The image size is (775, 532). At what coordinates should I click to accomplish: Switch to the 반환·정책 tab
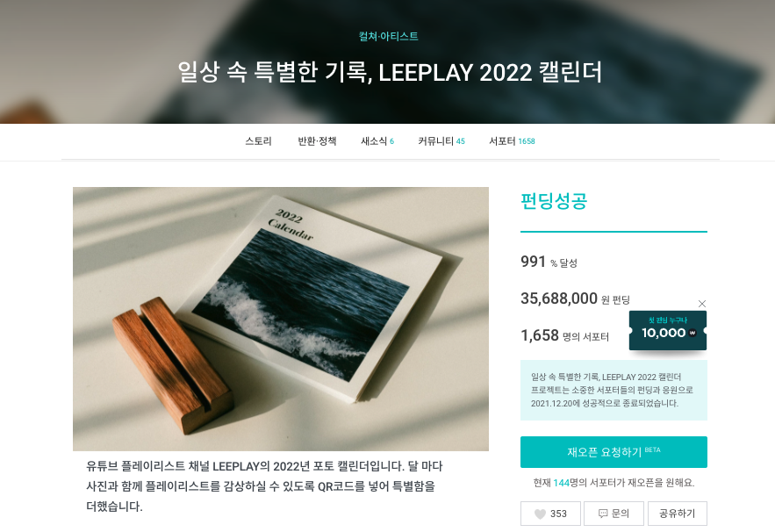(317, 141)
